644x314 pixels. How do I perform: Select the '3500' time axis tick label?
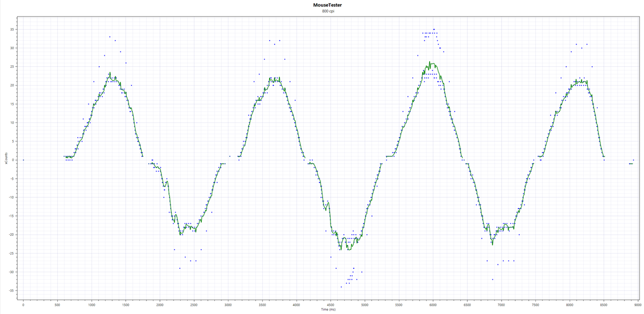[262, 304]
